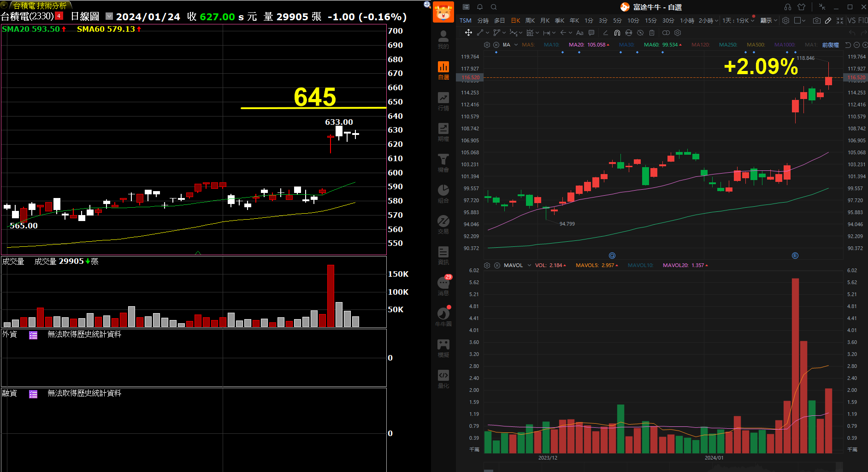This screenshot has width=868, height=472.
Task: Open the 我的 profile sidebar icon
Action: click(x=443, y=40)
